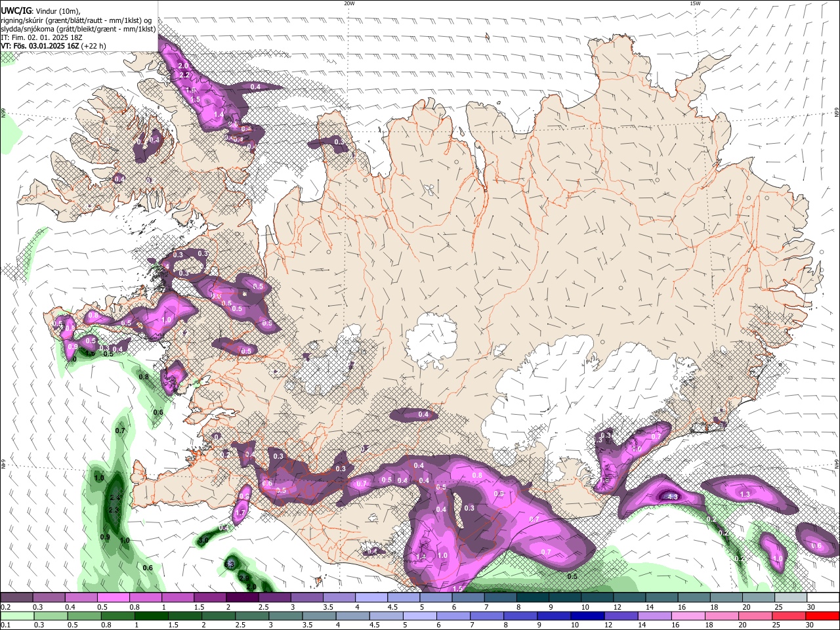Click the '4.3' precipitation value on the map
840x630 pixels.
point(673,497)
